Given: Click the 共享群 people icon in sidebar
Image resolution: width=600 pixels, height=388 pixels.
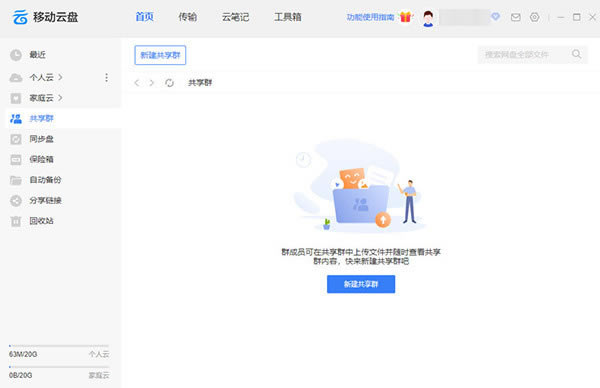Looking at the screenshot, I should [x=16, y=119].
